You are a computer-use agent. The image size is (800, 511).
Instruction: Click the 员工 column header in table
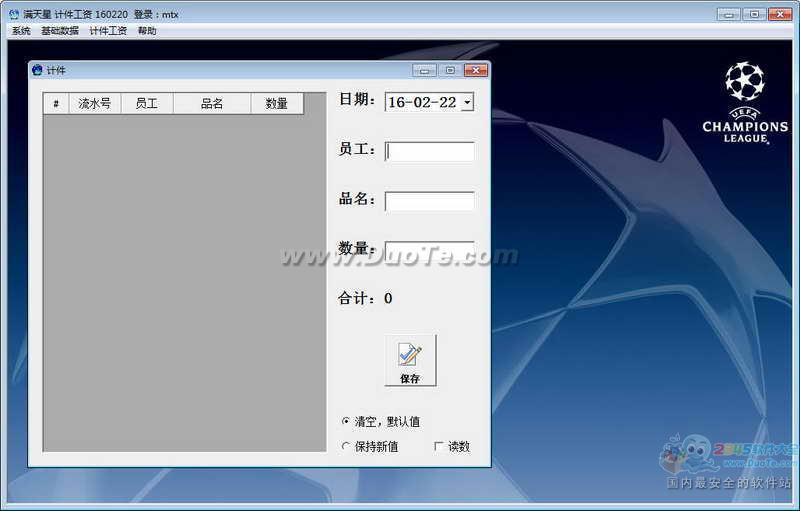pyautogui.click(x=147, y=104)
